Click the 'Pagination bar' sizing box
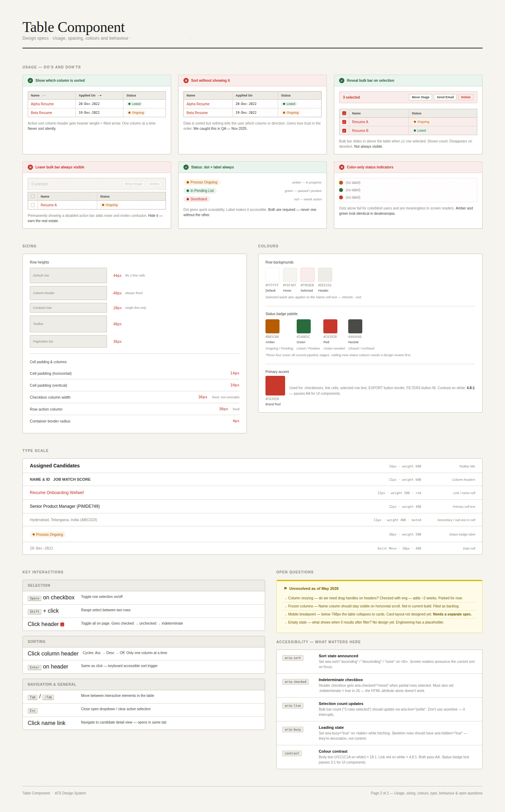 68,341
